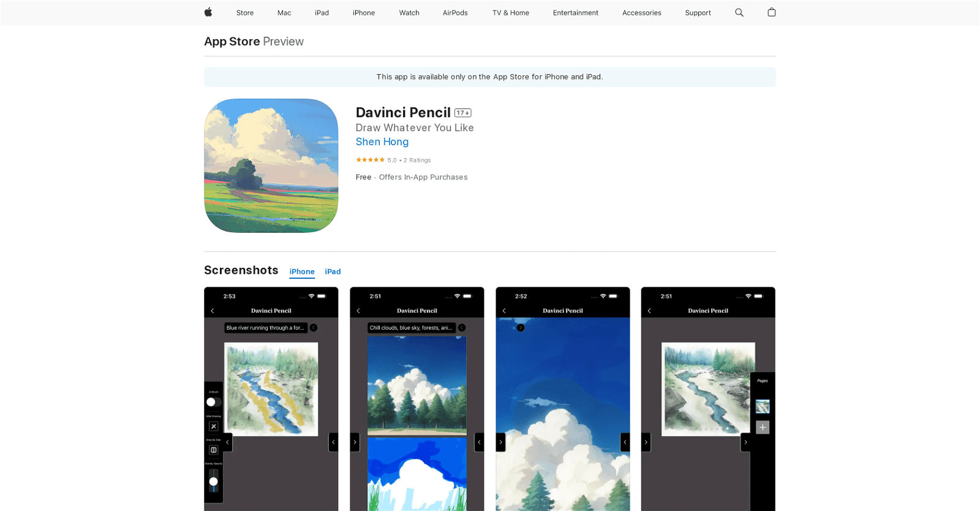Open the Accessories menu item
Screen dimensions: 980x511
642,13
